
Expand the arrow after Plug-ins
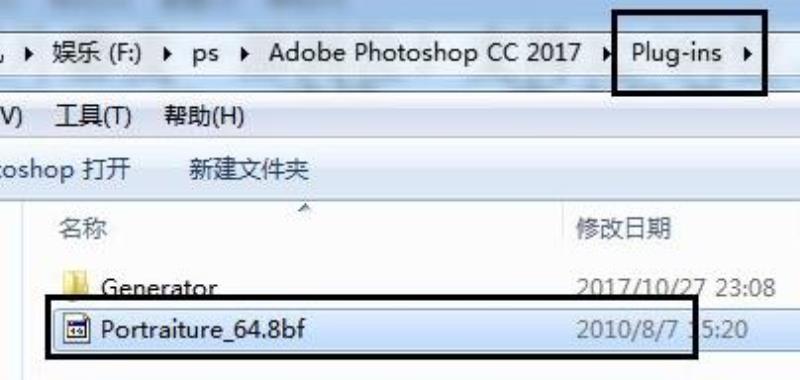[747, 53]
